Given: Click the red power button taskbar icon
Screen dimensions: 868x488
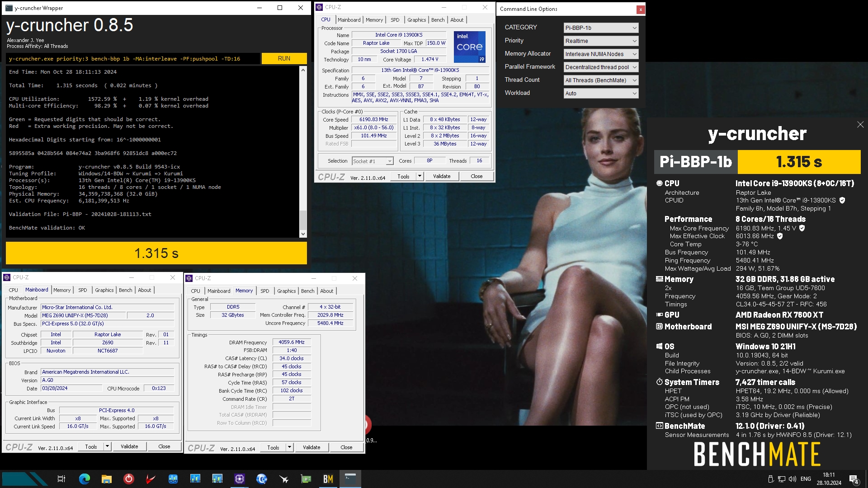Looking at the screenshot, I should pos(129,479).
